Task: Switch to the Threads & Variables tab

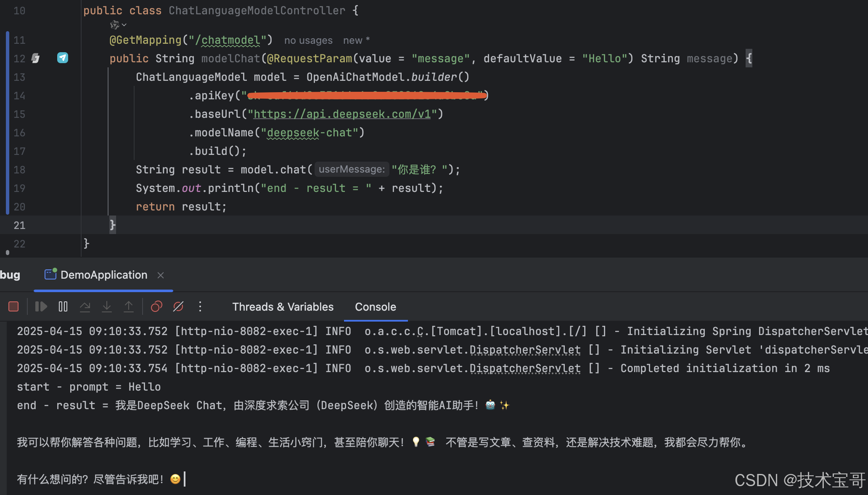Action: coord(283,307)
